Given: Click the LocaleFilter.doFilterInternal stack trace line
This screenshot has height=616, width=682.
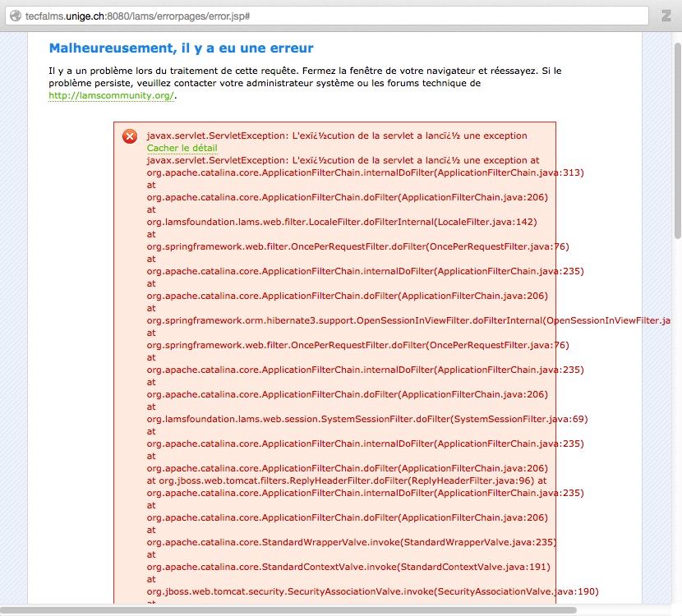Looking at the screenshot, I should [342, 222].
